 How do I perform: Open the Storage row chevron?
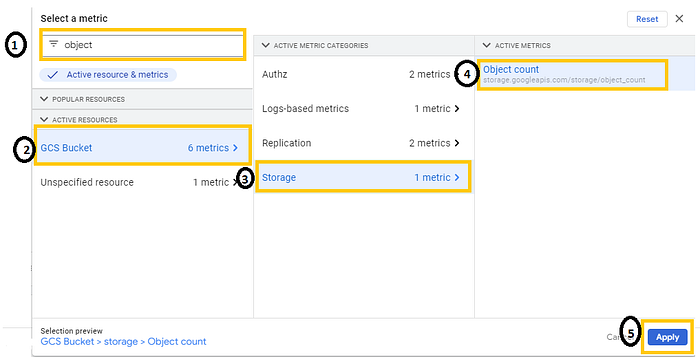456,178
